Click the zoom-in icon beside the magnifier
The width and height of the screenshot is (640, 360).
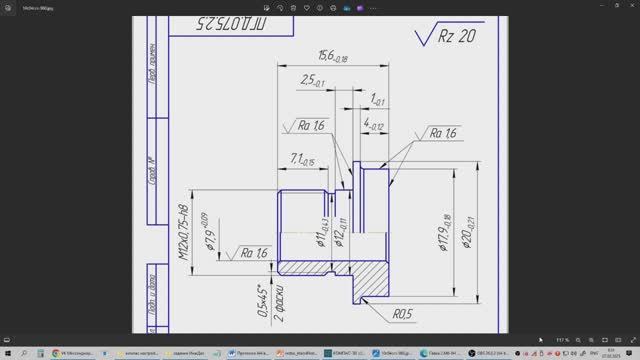coord(591,340)
